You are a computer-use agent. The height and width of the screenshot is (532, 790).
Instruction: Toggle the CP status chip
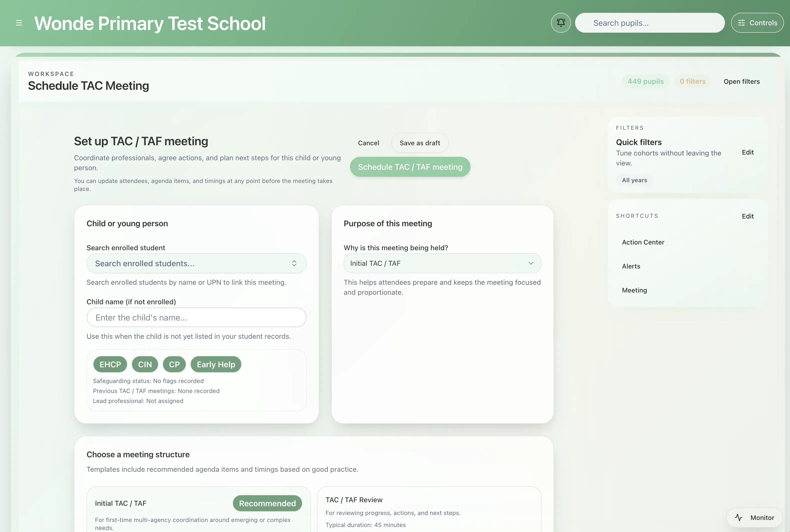point(174,364)
